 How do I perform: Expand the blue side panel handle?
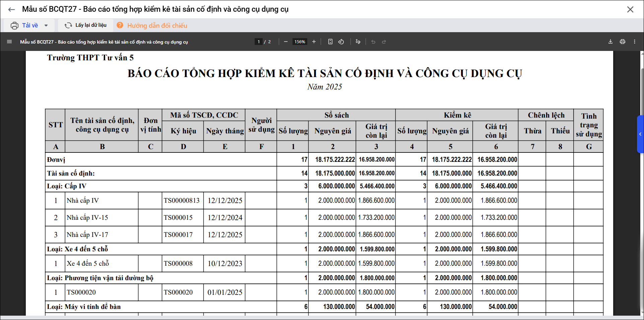[x=640, y=134]
